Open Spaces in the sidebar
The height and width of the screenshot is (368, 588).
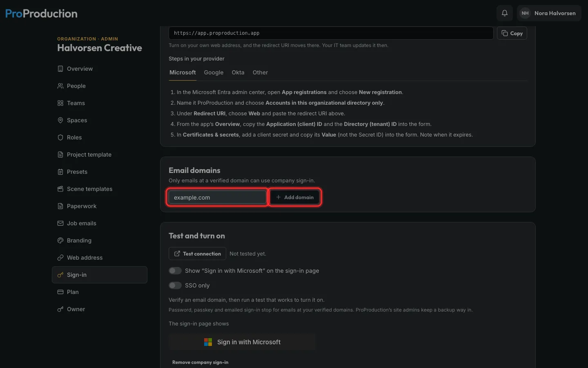pos(100,120)
